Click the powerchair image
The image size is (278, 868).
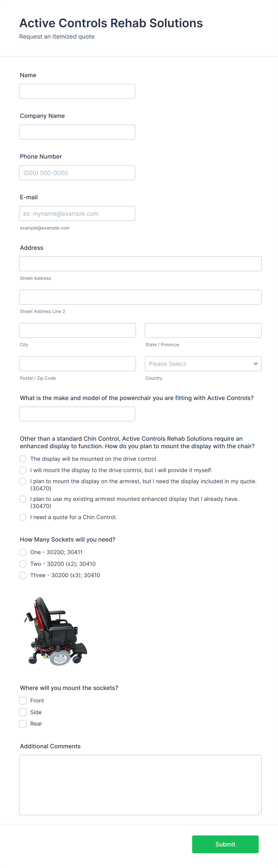(56, 632)
